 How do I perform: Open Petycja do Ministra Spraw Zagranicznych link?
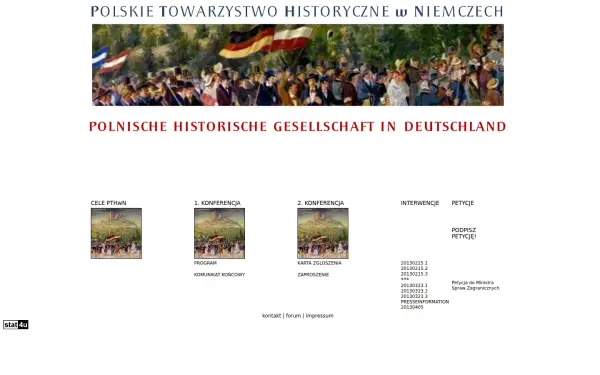(x=476, y=285)
